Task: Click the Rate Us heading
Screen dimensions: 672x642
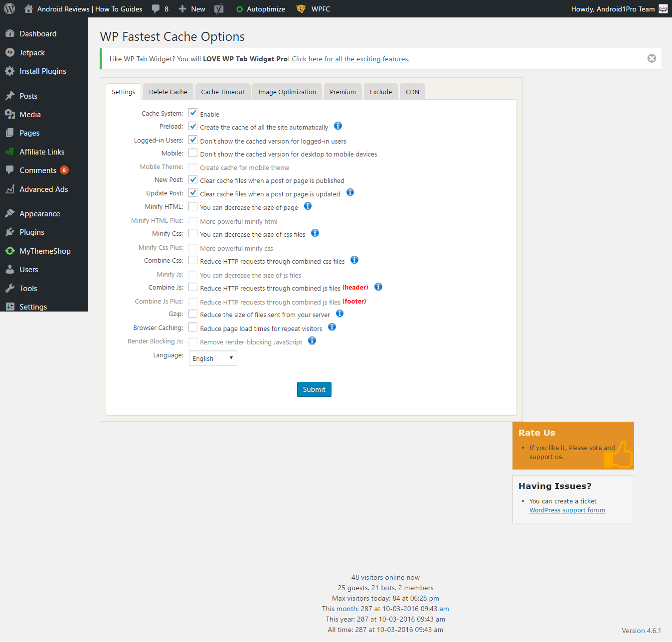Action: pyautogui.click(x=537, y=433)
